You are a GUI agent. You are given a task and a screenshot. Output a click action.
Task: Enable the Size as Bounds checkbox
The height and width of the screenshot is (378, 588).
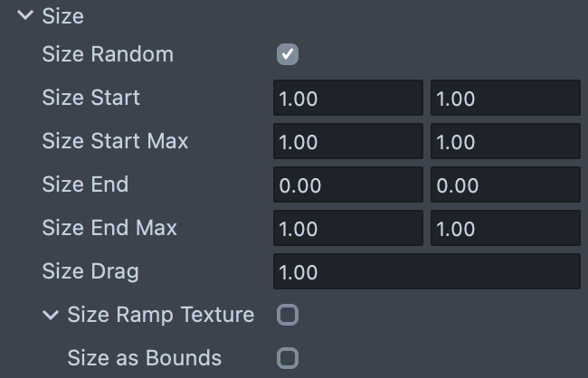288,358
